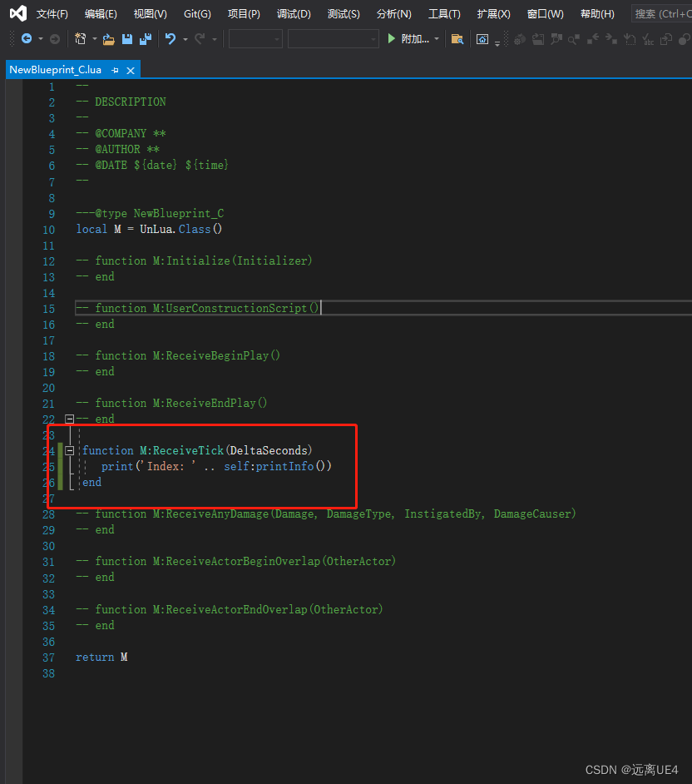The image size is (692, 784).
Task: Start debugging with the green 附加 button
Action: (391, 38)
